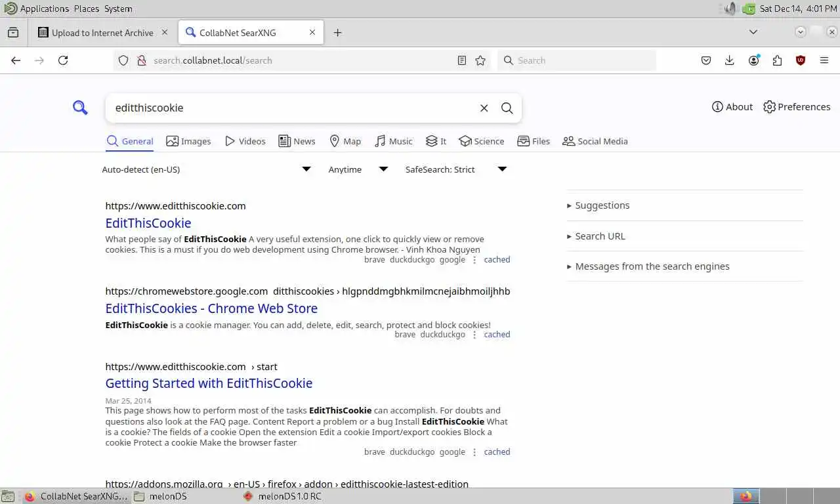
Task: Switch to the It category
Action: click(436, 141)
